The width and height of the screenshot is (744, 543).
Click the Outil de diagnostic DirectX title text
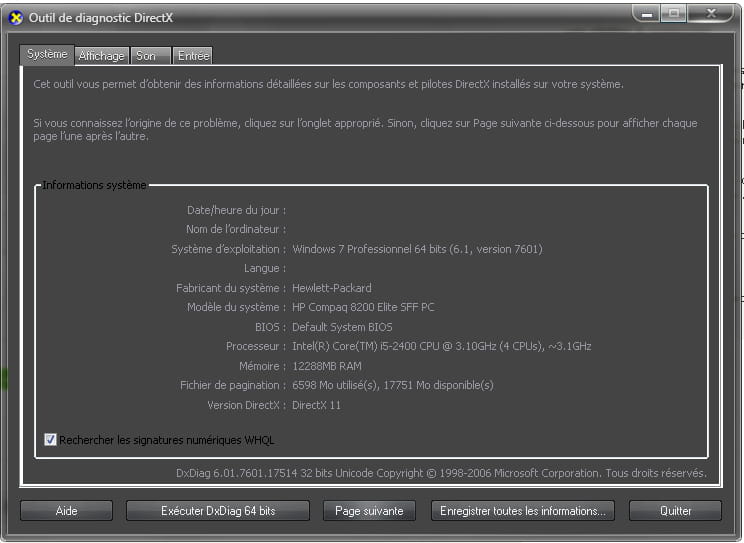101,18
